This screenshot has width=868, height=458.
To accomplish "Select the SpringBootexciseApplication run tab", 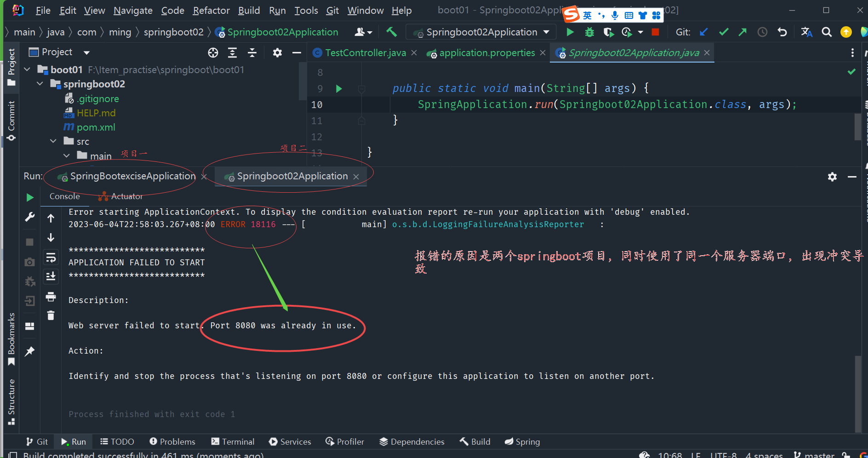I will point(132,177).
